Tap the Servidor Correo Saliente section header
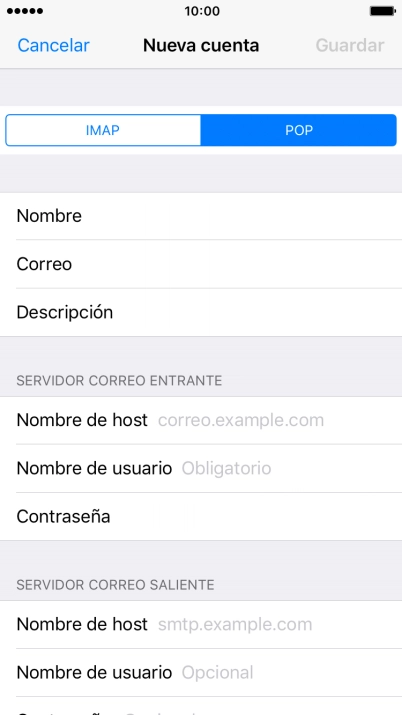This screenshot has width=402, height=715. (115, 585)
